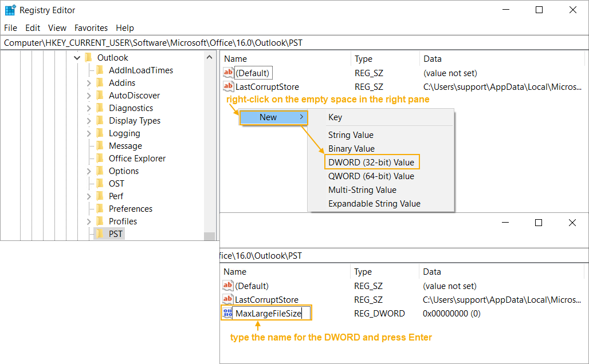589x364 pixels.
Task: Click the LastCorruptStore string icon in upper pane
Action: tap(228, 86)
